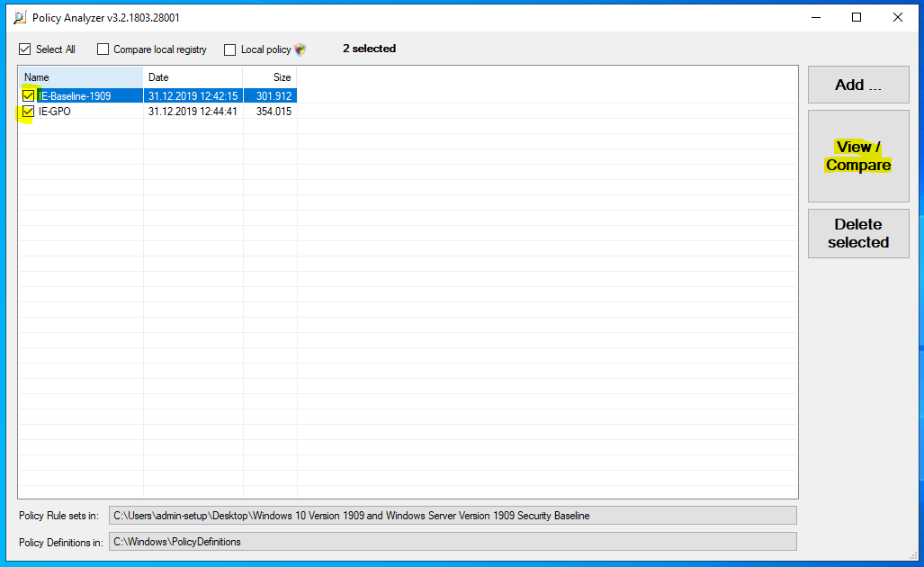
Task: Click date 31.12.2019 12:44:41 cell
Action: (193, 112)
